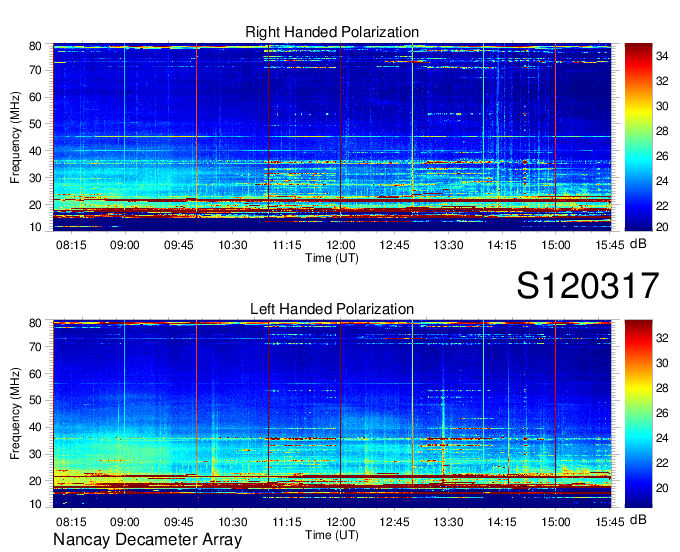Click 09:00 time tick under Left Handed plot
680x552 pixels.
pos(125,522)
